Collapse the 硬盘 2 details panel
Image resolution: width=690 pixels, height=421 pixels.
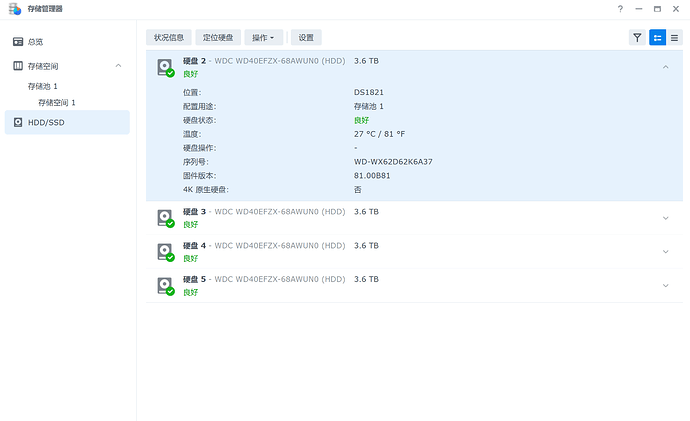tap(666, 67)
